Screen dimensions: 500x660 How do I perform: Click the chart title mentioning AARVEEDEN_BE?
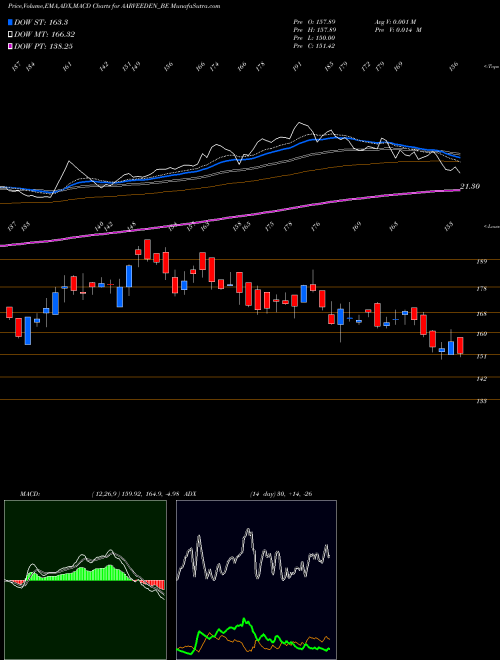pos(114,6)
